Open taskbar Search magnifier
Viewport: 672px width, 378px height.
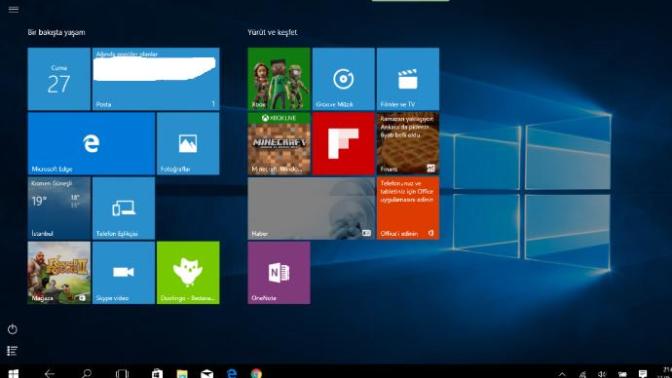[86, 374]
